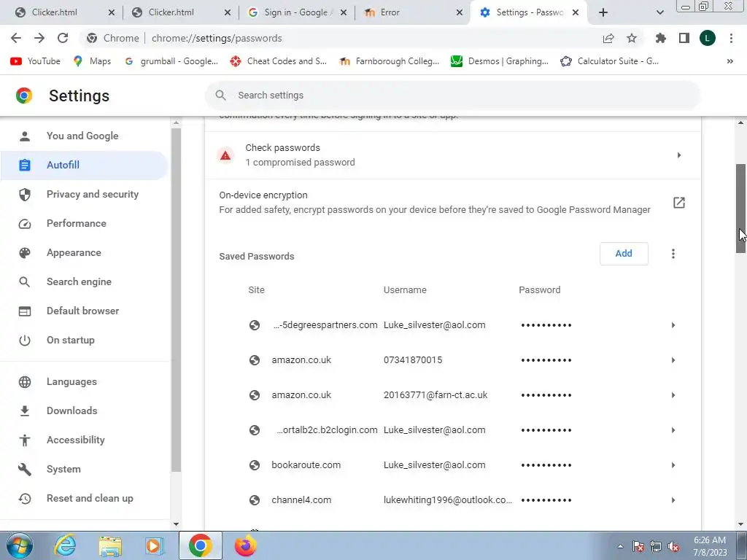Screen dimensions: 747x560
Task: Click the page vertical scrollbar thumb
Action: click(741, 209)
